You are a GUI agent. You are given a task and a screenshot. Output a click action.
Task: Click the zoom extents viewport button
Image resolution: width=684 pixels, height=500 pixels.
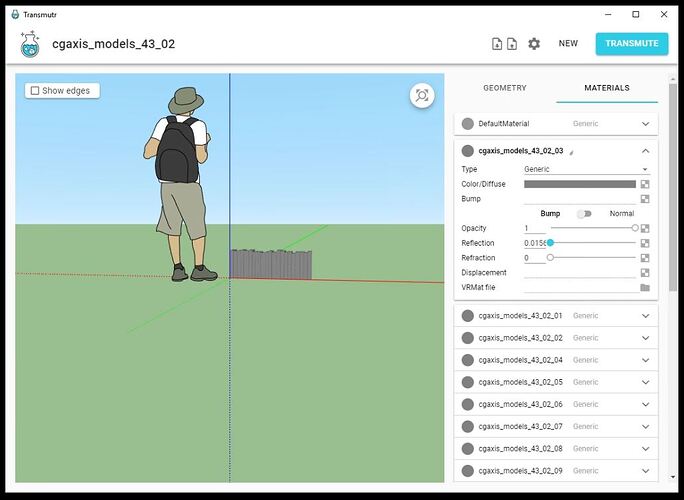coord(422,95)
